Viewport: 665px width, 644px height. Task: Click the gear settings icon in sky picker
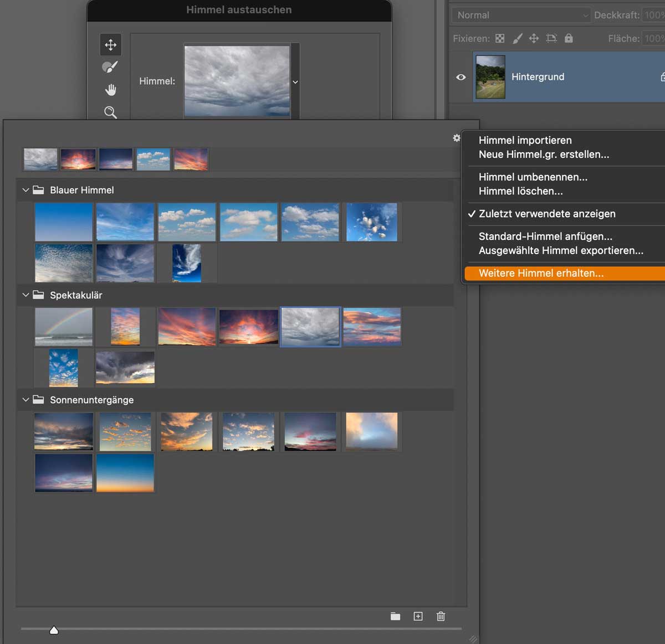[456, 138]
